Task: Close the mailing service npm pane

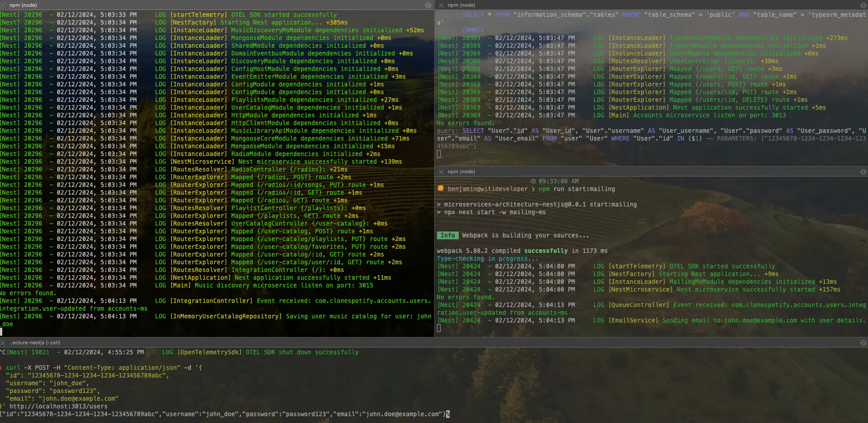Action: (441, 171)
